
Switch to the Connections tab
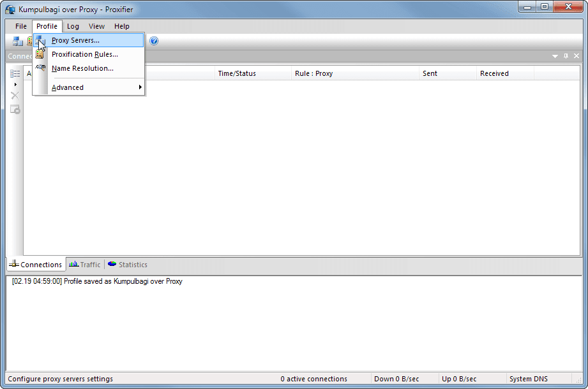tap(36, 264)
